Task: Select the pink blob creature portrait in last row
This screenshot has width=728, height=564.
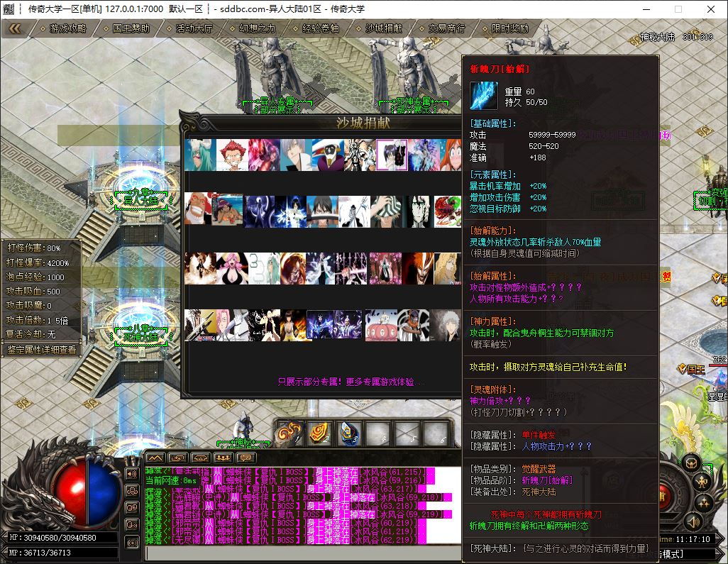Action: [x=381, y=325]
